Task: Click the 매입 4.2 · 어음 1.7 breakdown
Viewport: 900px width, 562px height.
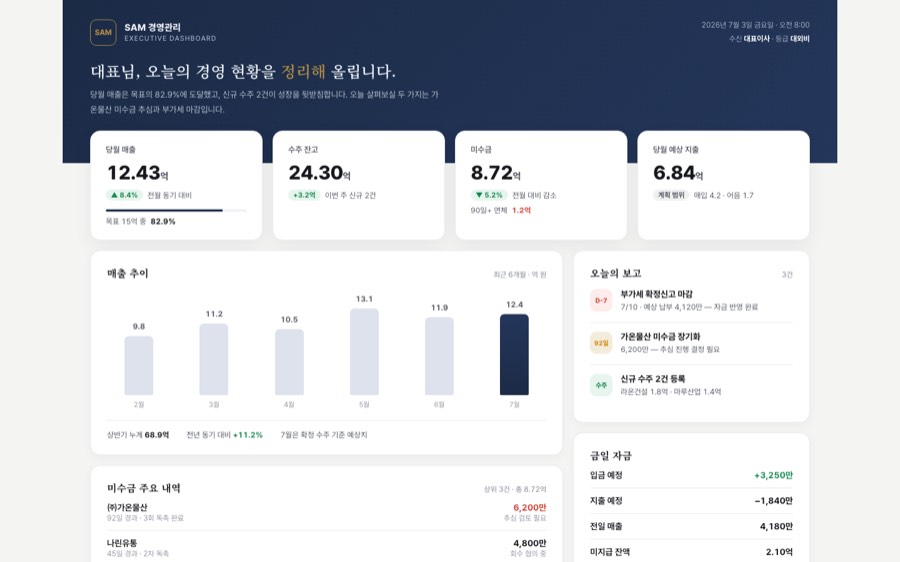Action: click(x=723, y=196)
